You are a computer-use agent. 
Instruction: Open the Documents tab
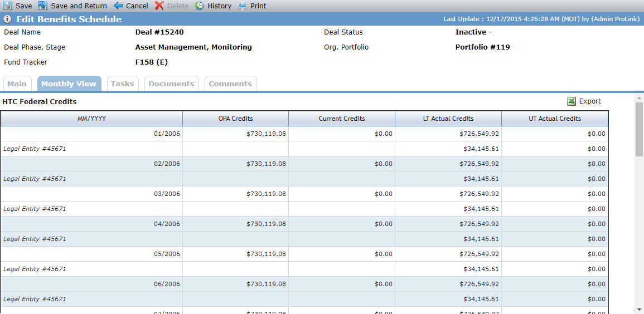(x=171, y=84)
